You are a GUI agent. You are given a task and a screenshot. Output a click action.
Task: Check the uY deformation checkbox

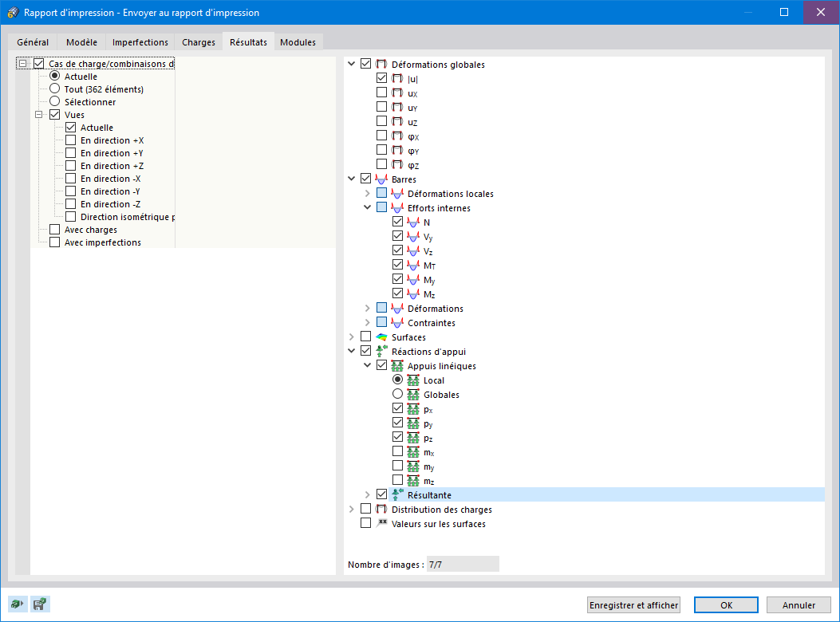pos(381,107)
